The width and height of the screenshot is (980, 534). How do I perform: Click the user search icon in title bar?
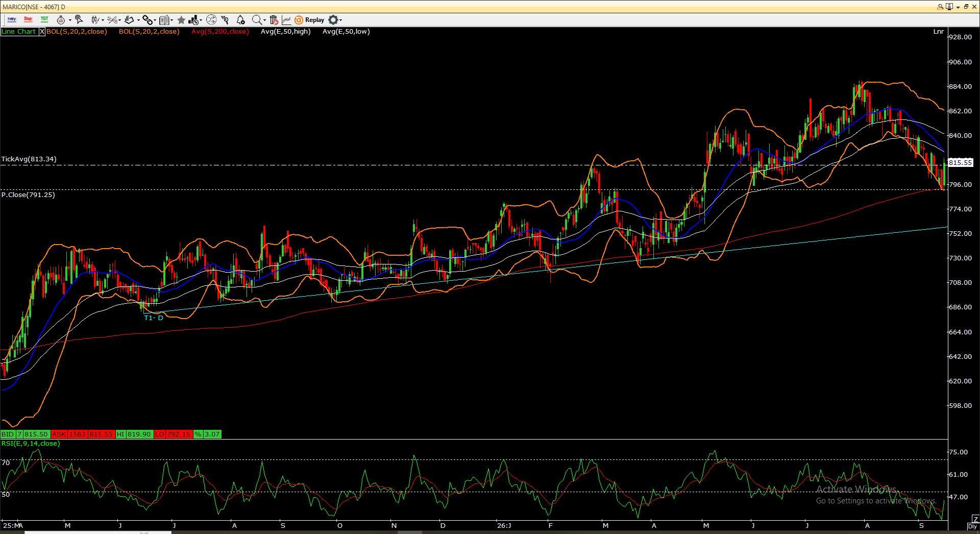pos(940,7)
